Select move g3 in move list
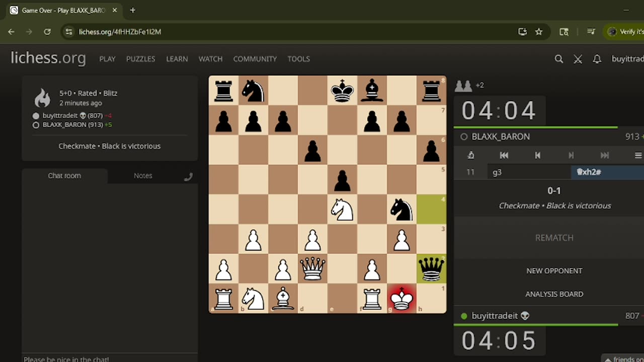The image size is (644, 362). pyautogui.click(x=529, y=172)
